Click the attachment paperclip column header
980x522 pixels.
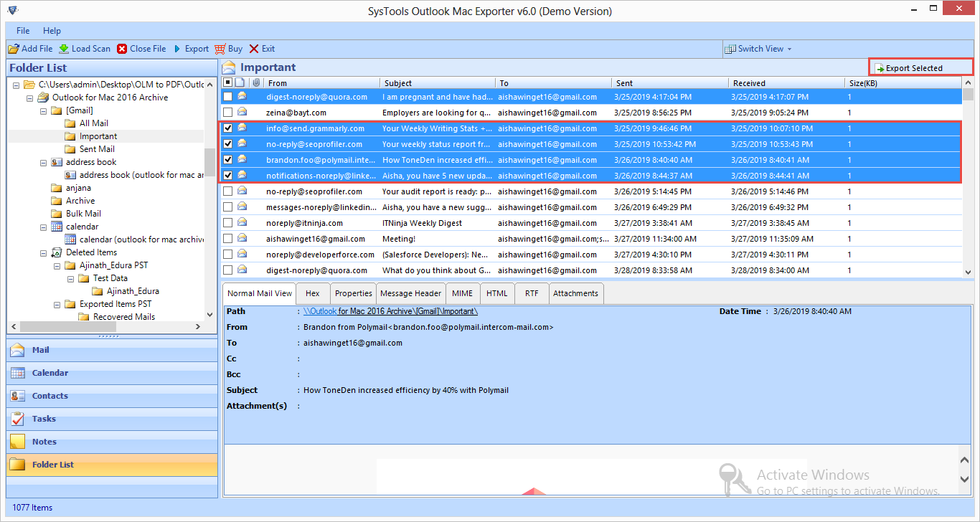click(x=255, y=83)
